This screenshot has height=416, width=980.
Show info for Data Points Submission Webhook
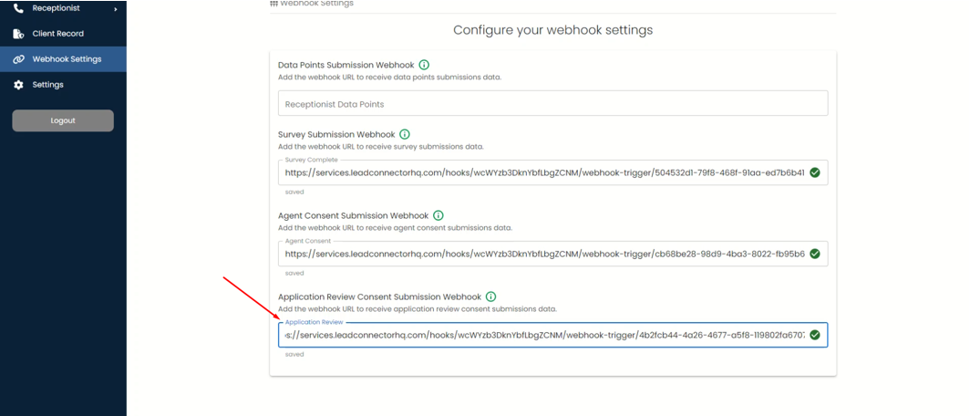[x=425, y=65]
